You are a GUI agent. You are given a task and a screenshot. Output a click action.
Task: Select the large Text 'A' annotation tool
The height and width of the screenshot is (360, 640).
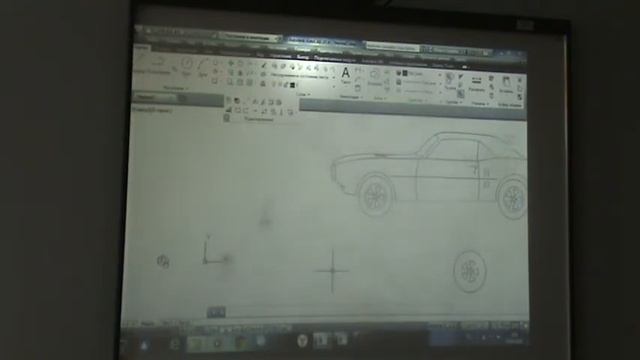(x=346, y=73)
